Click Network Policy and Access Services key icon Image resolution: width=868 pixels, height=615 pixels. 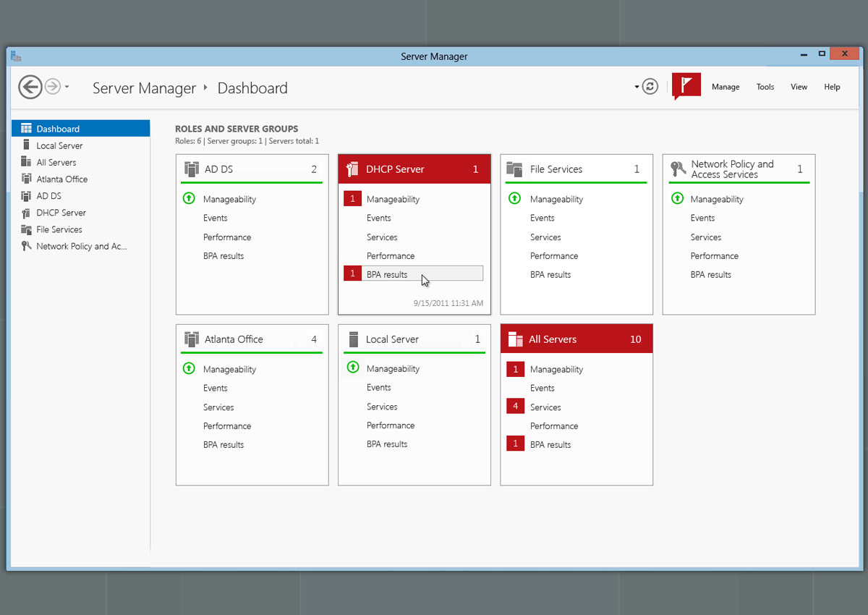click(x=678, y=169)
